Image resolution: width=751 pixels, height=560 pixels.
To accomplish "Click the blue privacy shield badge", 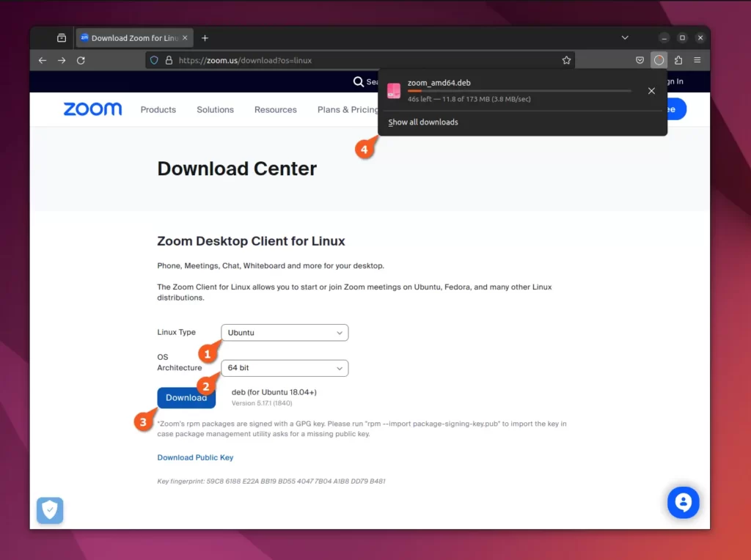I will coord(50,510).
